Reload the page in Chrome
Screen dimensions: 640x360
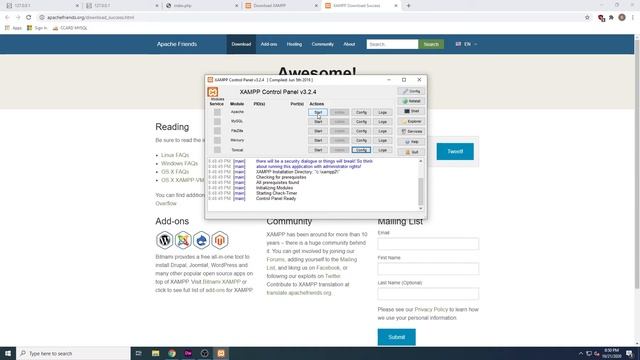(29, 18)
